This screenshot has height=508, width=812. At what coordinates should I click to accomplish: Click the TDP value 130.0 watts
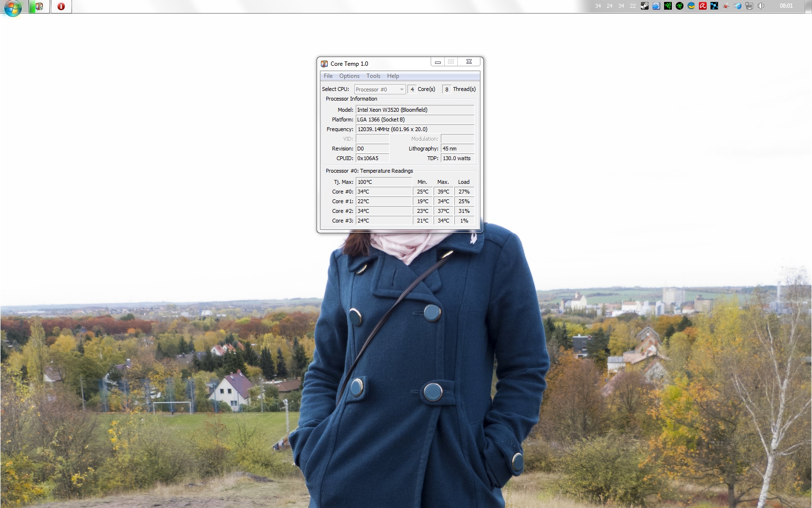coord(457,158)
